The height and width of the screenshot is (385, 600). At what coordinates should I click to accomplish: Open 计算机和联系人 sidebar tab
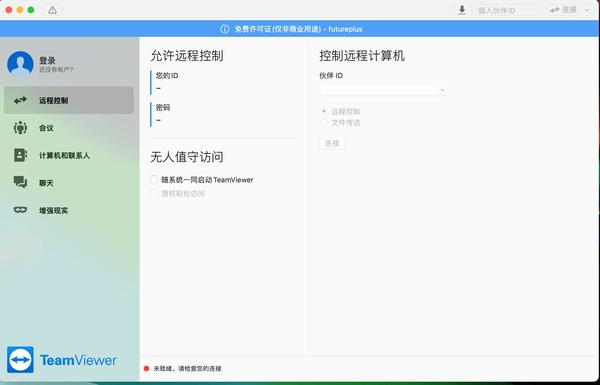point(69,155)
